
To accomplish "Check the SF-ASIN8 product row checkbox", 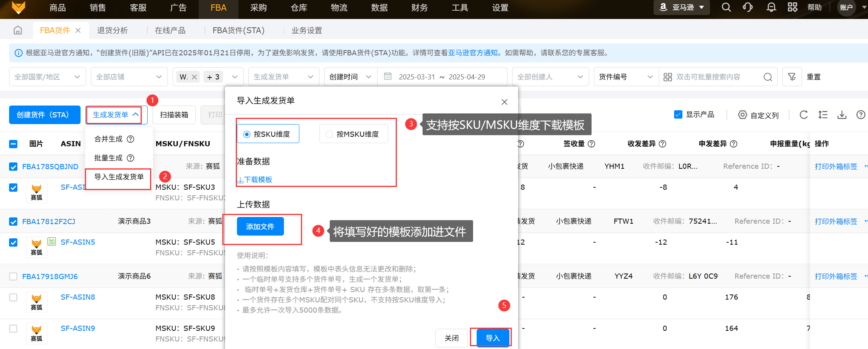I will pyautogui.click(x=13, y=297).
